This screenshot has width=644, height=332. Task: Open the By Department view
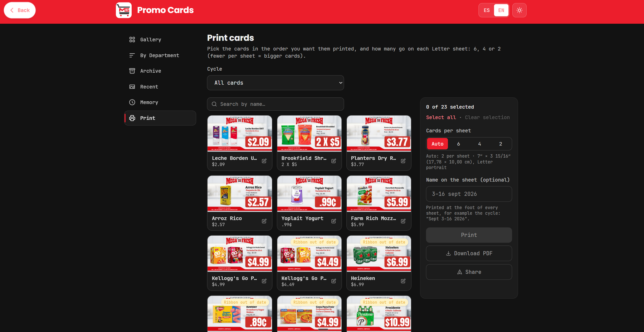pos(160,55)
